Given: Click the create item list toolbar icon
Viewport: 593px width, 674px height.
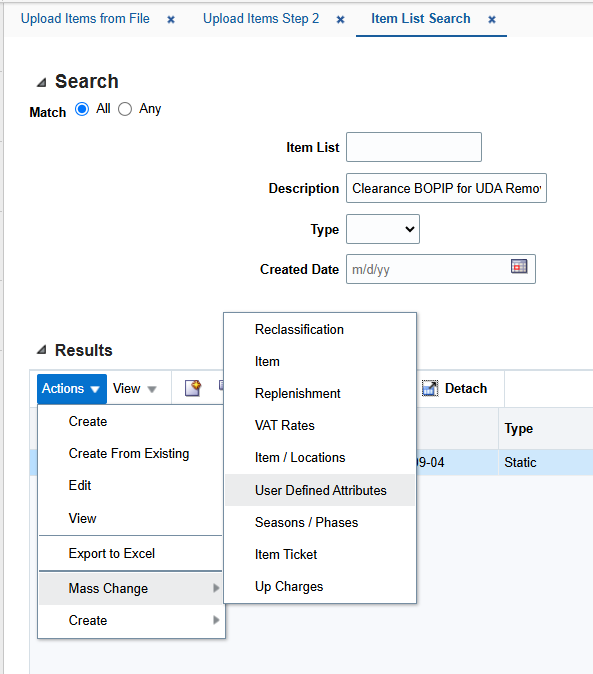Looking at the screenshot, I should pyautogui.click(x=193, y=388).
